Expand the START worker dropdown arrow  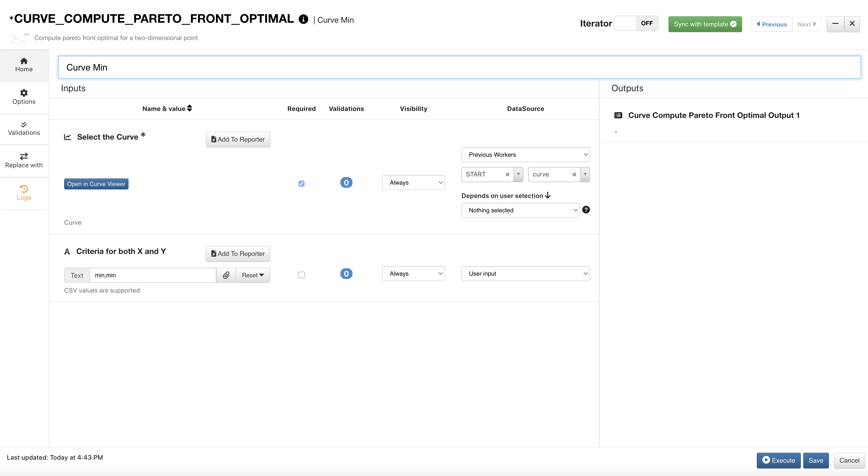pos(518,174)
